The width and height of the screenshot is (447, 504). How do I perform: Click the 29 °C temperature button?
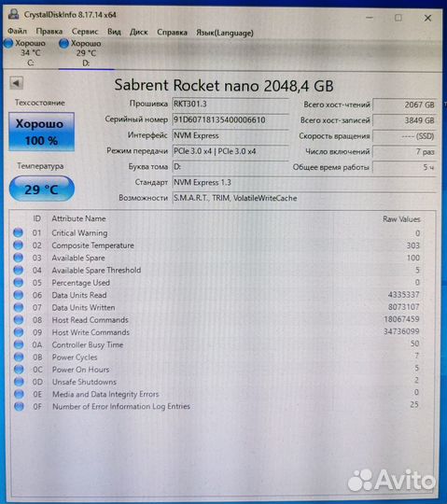click(x=42, y=189)
